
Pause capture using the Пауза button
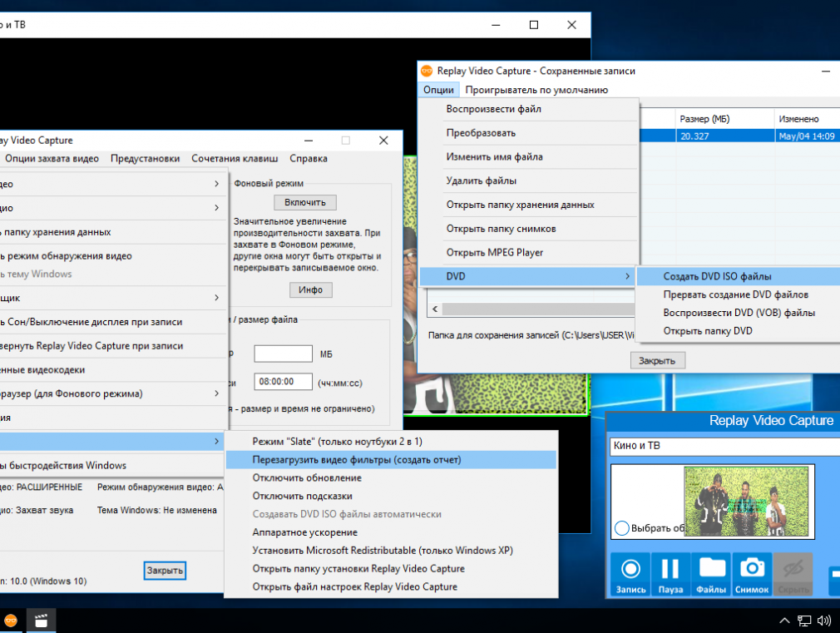[670, 575]
